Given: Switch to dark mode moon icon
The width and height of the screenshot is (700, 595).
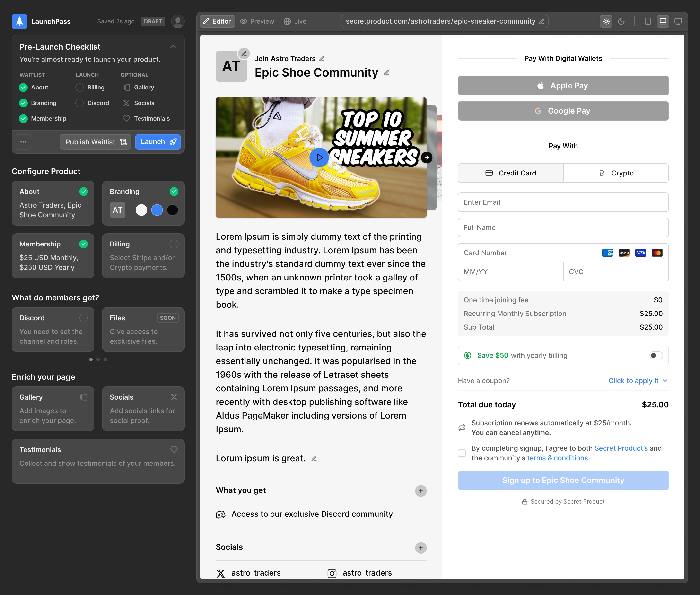Looking at the screenshot, I should (621, 21).
